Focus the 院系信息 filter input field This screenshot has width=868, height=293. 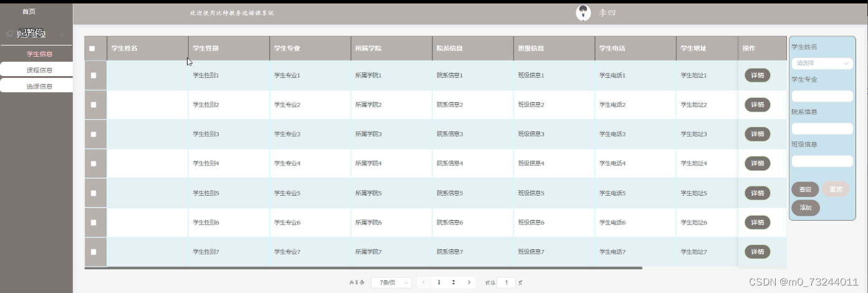click(822, 128)
